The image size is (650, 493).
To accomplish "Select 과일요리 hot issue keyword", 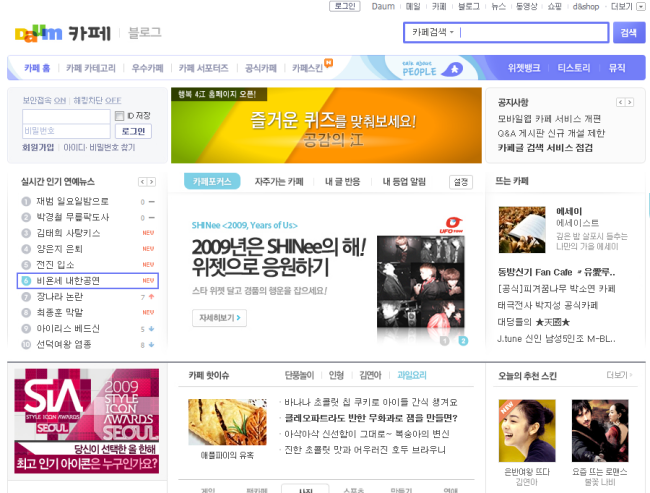I will pos(412,375).
